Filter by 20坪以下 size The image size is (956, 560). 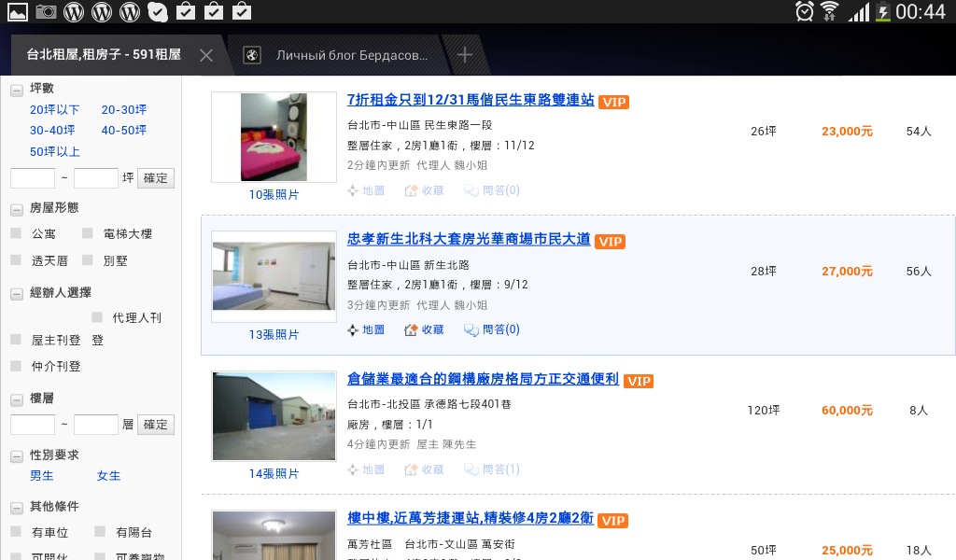tap(55, 110)
